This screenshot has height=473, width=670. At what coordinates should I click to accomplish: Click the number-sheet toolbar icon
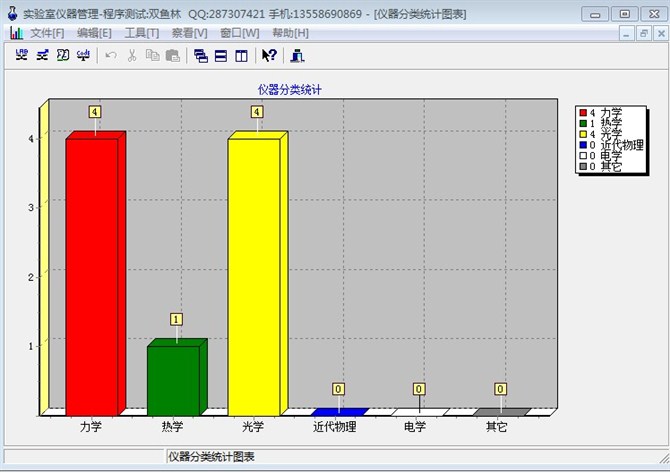(63, 55)
